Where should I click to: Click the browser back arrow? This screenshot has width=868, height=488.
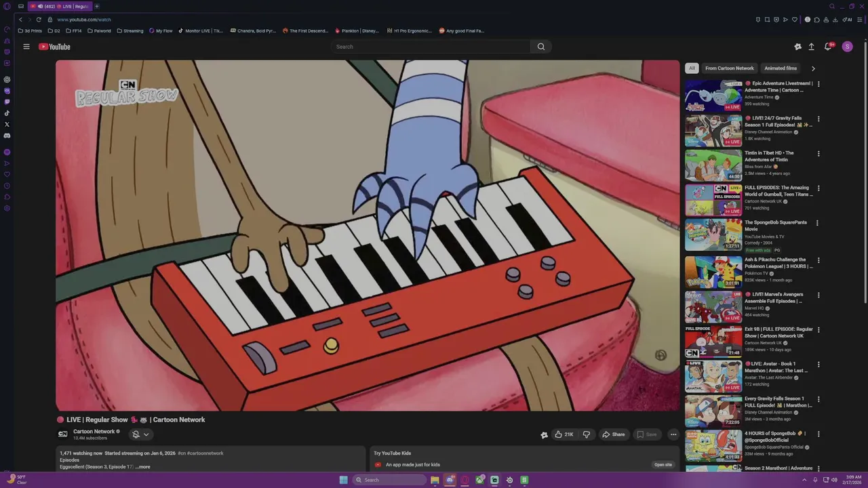pyautogui.click(x=21, y=20)
